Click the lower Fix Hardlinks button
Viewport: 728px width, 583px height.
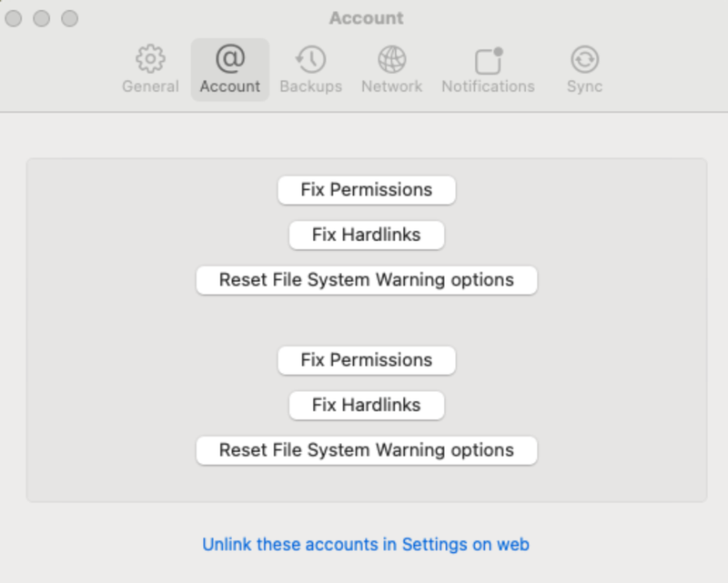point(366,406)
